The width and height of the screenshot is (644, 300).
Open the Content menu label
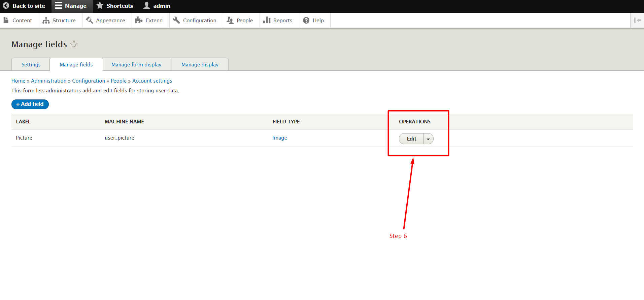click(x=22, y=21)
